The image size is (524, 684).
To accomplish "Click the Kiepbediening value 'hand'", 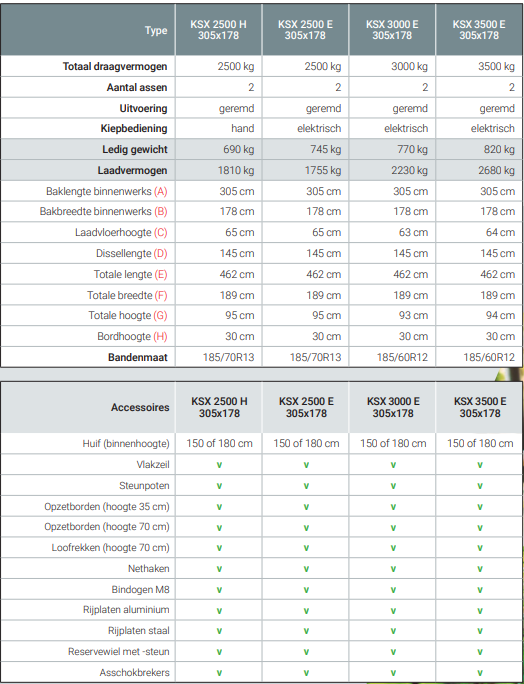I will [243, 129].
